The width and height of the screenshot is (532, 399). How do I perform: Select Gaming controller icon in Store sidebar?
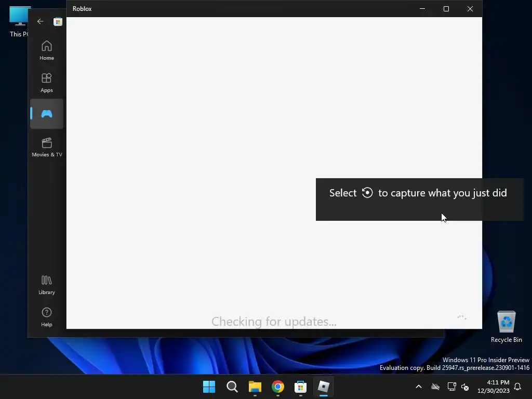(46, 114)
